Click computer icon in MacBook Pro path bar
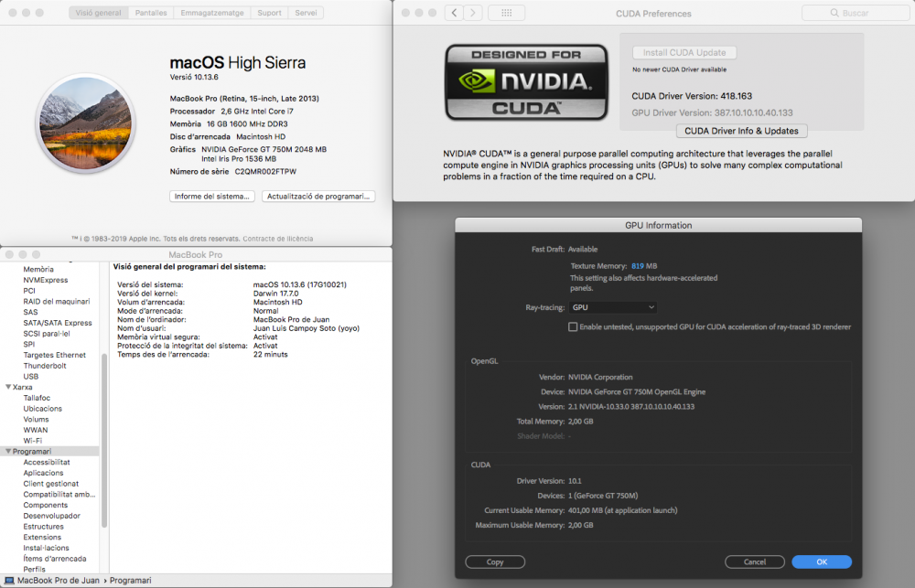The height and width of the screenshot is (588, 915). [x=9, y=581]
